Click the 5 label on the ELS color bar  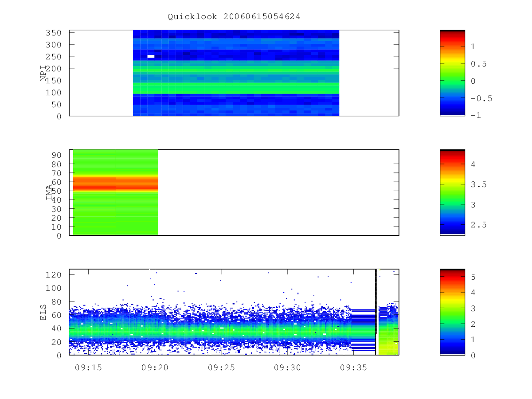[x=473, y=277]
